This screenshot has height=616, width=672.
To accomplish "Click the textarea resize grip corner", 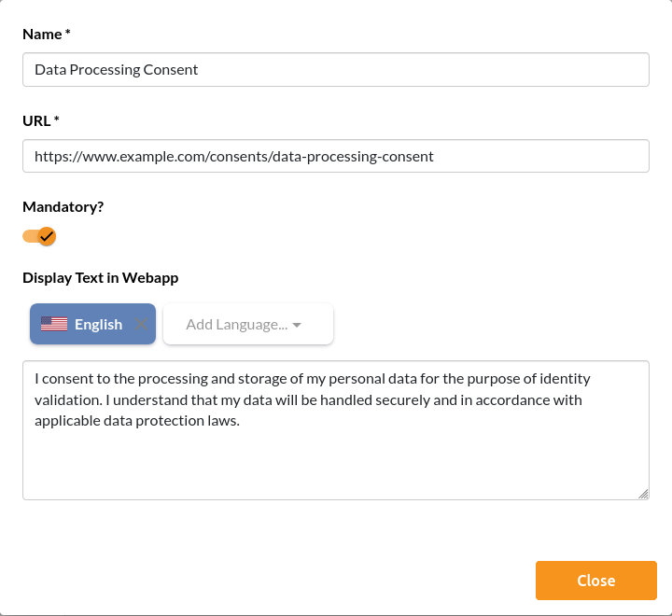I will point(643,494).
